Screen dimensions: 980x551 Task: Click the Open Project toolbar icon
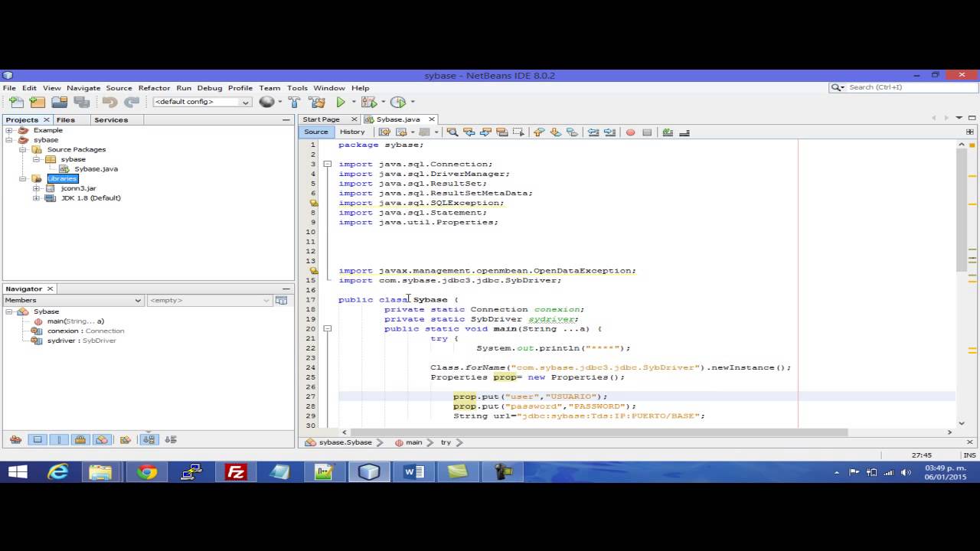click(59, 102)
